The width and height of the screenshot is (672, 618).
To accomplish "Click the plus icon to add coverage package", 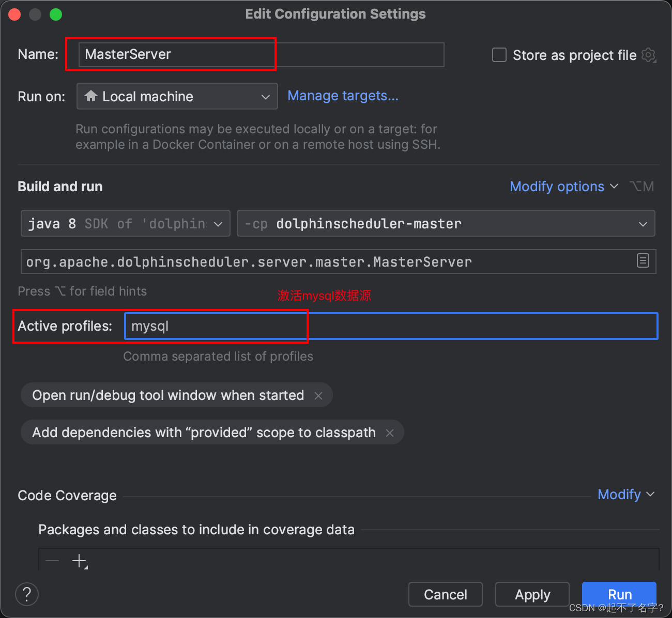I will coord(80,561).
